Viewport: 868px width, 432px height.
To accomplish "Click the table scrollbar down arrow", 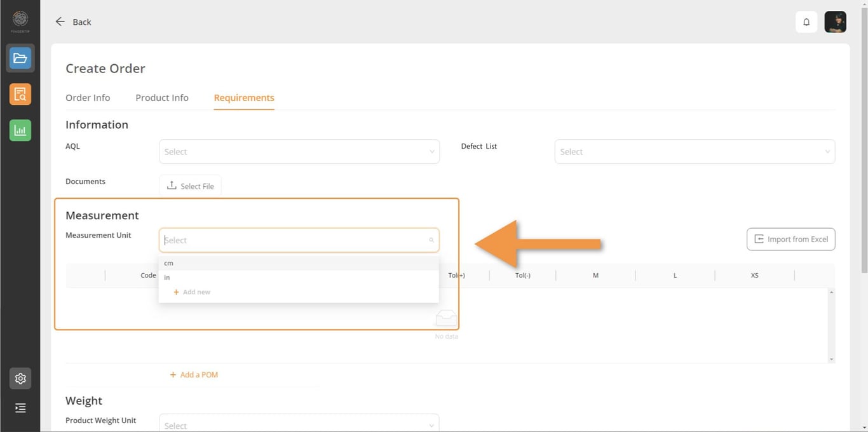I will click(831, 360).
